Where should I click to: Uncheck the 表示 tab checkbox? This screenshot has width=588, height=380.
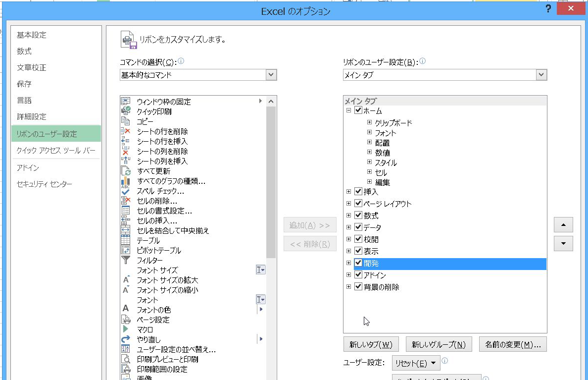(x=358, y=251)
